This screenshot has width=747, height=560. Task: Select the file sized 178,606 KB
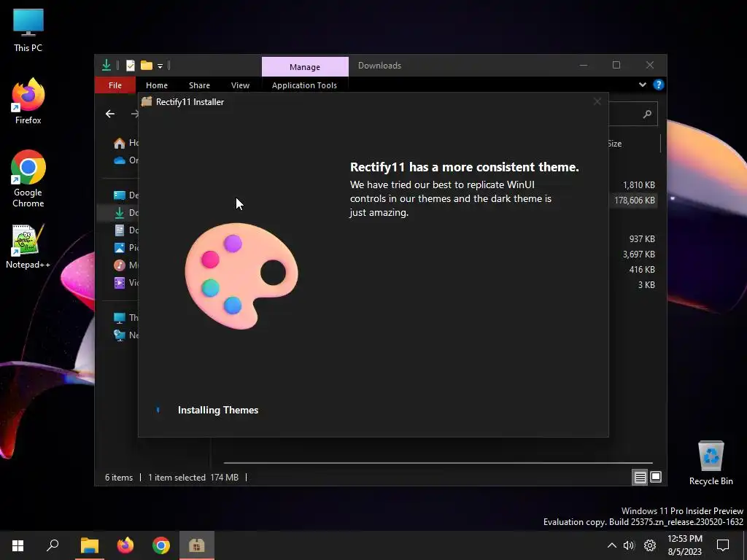tap(634, 200)
